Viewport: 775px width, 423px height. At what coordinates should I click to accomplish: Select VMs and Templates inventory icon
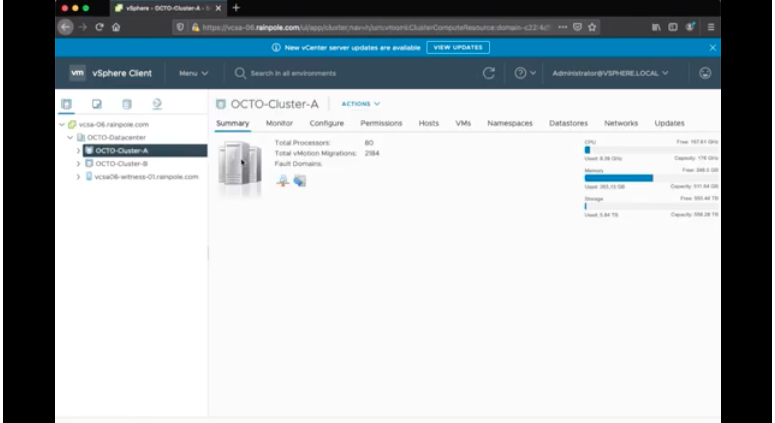click(97, 104)
